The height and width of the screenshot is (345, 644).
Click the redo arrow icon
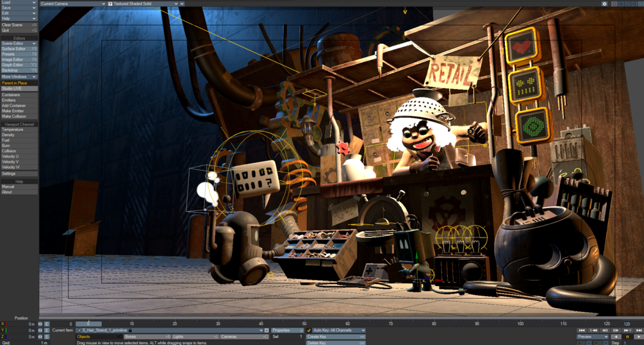[x=598, y=343]
